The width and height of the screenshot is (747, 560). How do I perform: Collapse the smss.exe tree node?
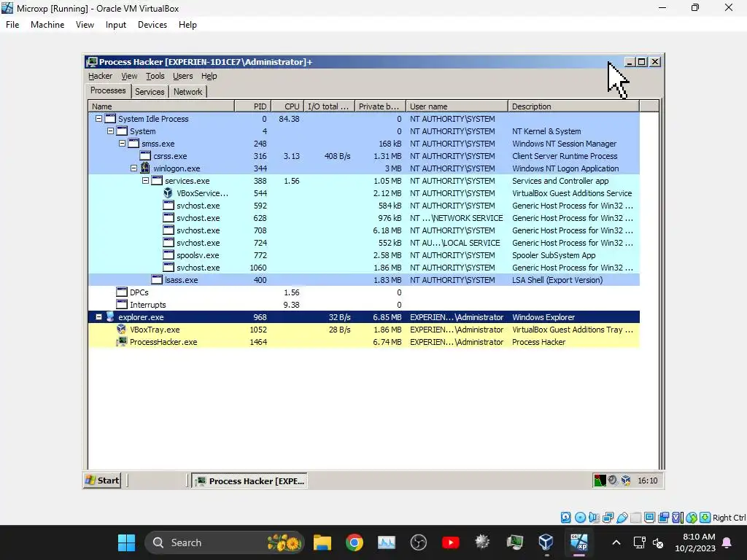(x=122, y=144)
